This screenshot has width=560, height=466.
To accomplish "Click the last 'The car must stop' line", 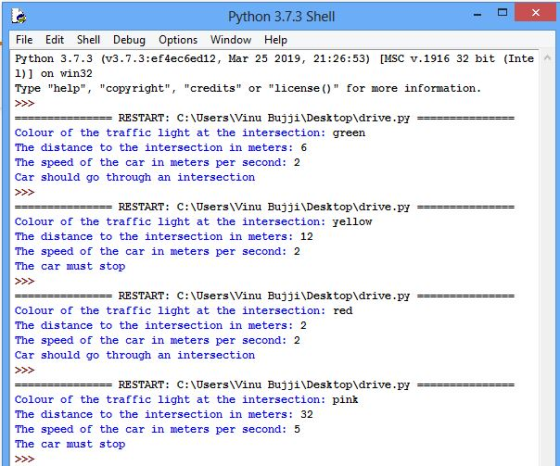I will pos(70,444).
